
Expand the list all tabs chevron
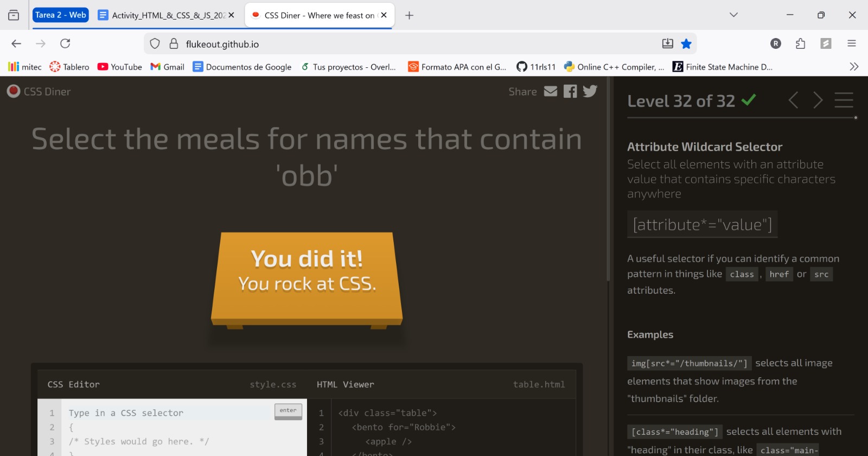pyautogui.click(x=733, y=15)
